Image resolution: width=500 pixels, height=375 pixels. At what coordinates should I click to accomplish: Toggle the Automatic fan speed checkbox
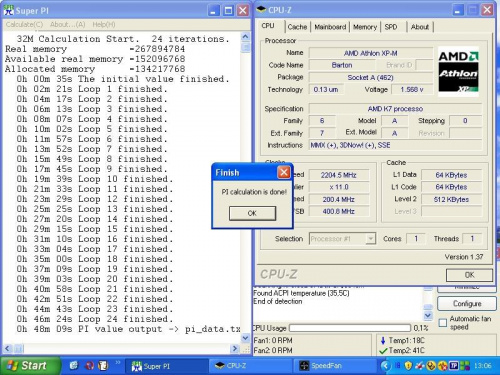(x=443, y=323)
